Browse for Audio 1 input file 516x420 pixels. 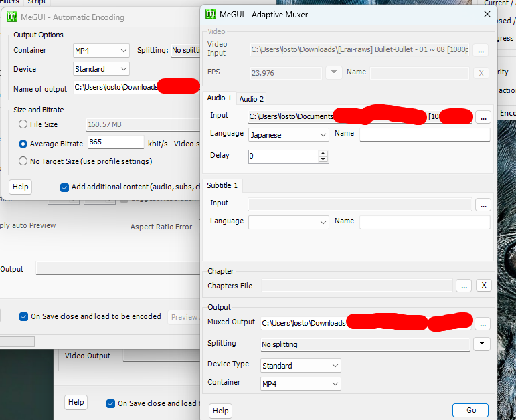click(483, 117)
